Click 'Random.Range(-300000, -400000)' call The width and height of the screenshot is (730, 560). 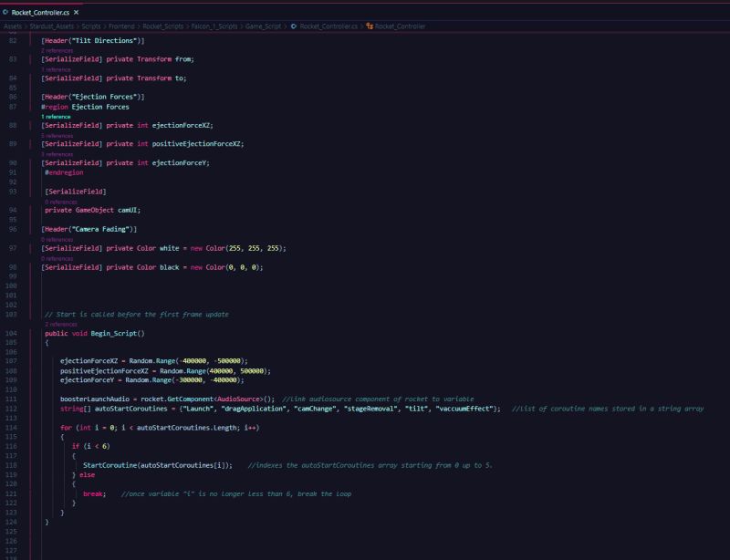tap(183, 379)
